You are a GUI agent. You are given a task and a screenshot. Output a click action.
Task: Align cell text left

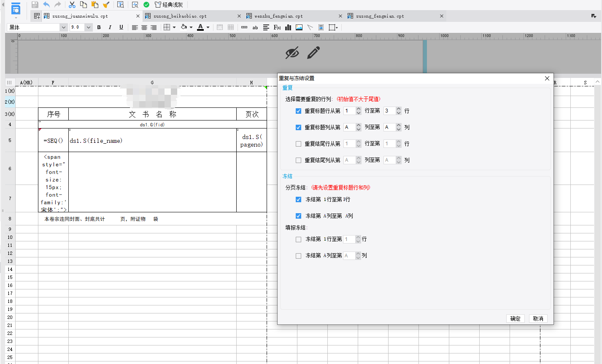pyautogui.click(x=135, y=27)
